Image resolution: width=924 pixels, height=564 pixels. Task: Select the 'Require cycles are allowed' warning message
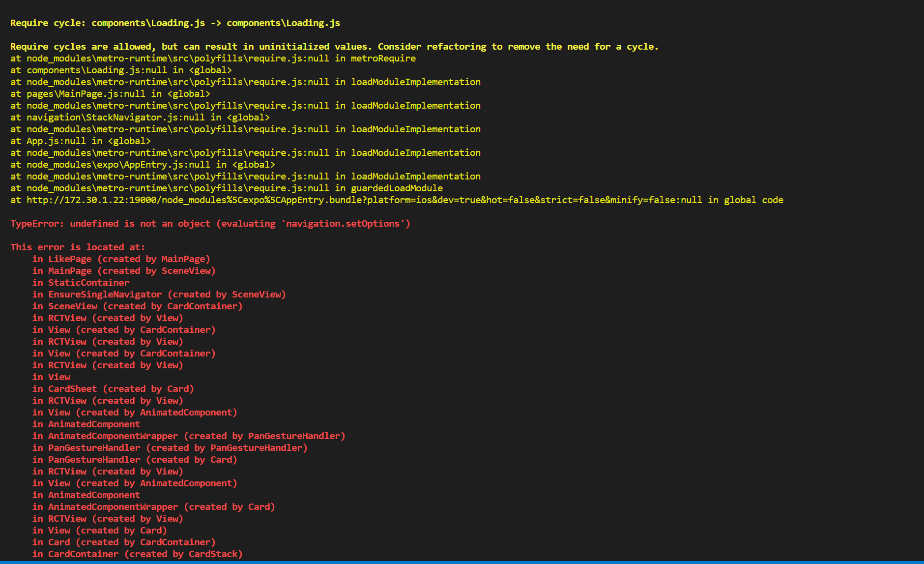click(x=334, y=47)
